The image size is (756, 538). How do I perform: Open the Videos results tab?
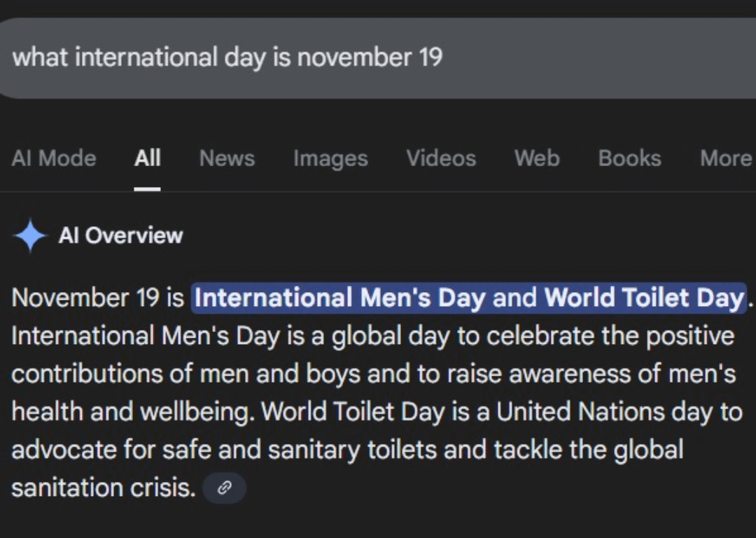click(441, 158)
